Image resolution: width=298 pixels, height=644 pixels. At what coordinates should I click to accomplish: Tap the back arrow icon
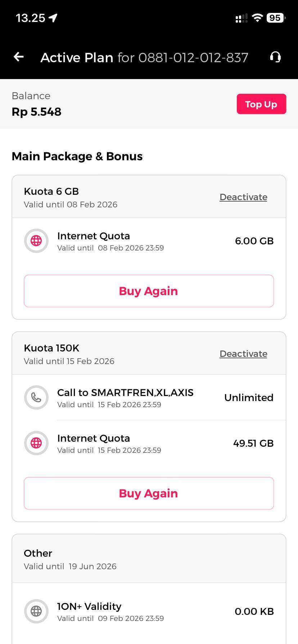[x=19, y=57]
